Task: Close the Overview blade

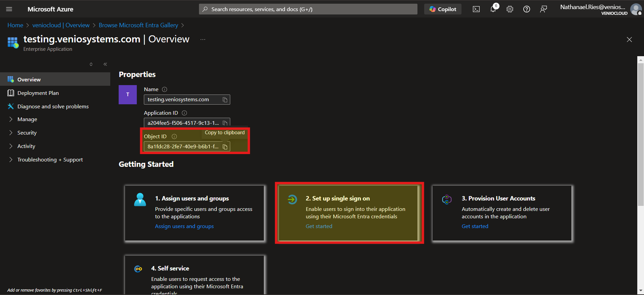Action: (629, 40)
